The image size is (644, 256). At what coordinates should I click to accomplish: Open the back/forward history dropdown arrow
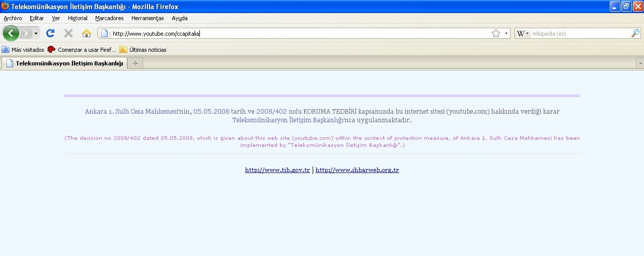click(36, 33)
